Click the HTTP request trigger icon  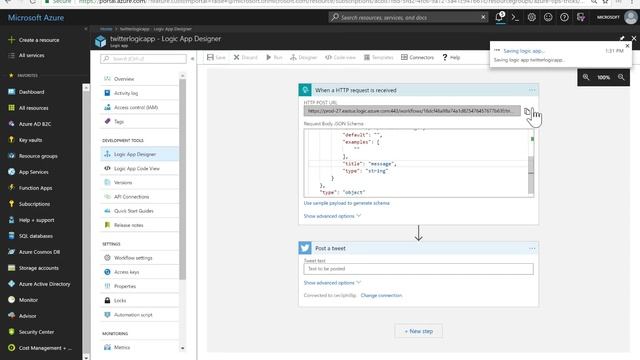tap(305, 90)
